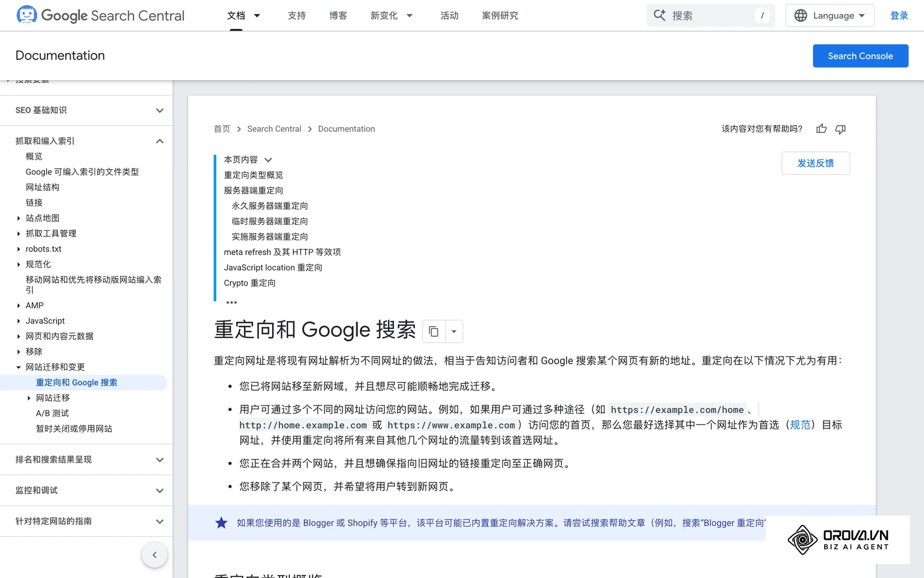This screenshot has width=924, height=578.
Task: Open the 活动 tab
Action: point(449,16)
